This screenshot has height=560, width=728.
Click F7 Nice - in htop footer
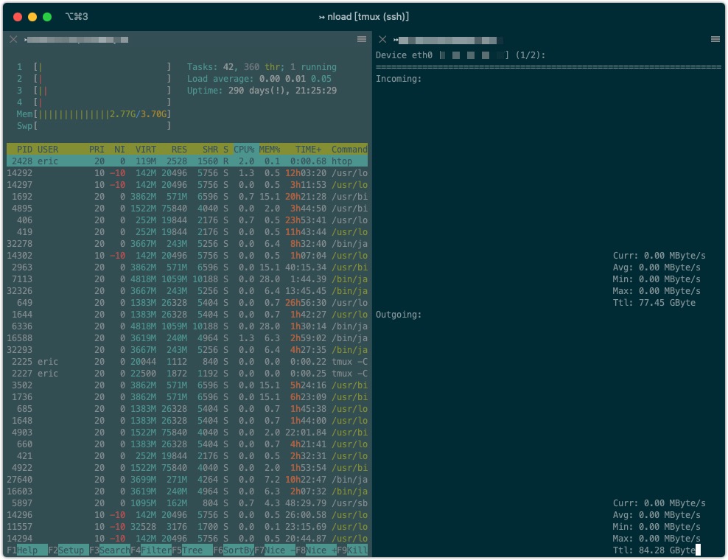pyautogui.click(x=275, y=550)
